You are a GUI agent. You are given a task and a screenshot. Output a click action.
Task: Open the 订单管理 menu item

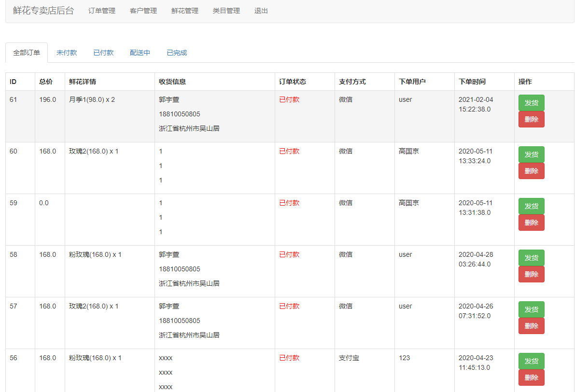pos(101,11)
